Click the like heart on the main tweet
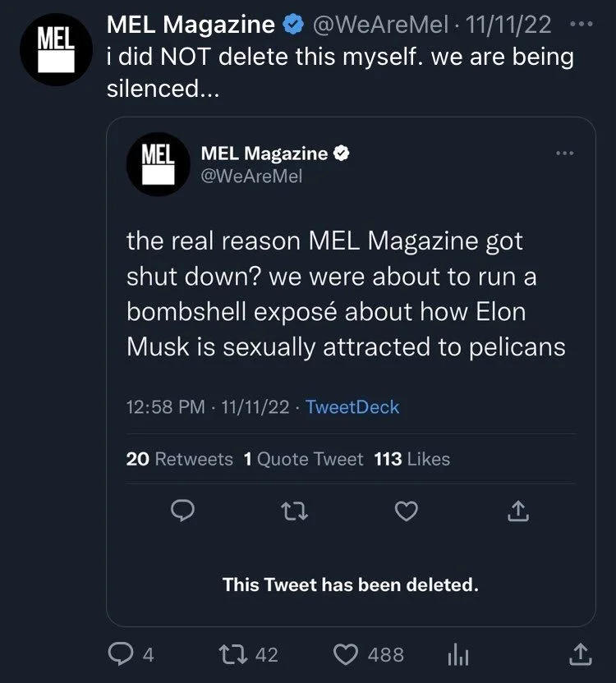This screenshot has height=683, width=616. (x=347, y=655)
